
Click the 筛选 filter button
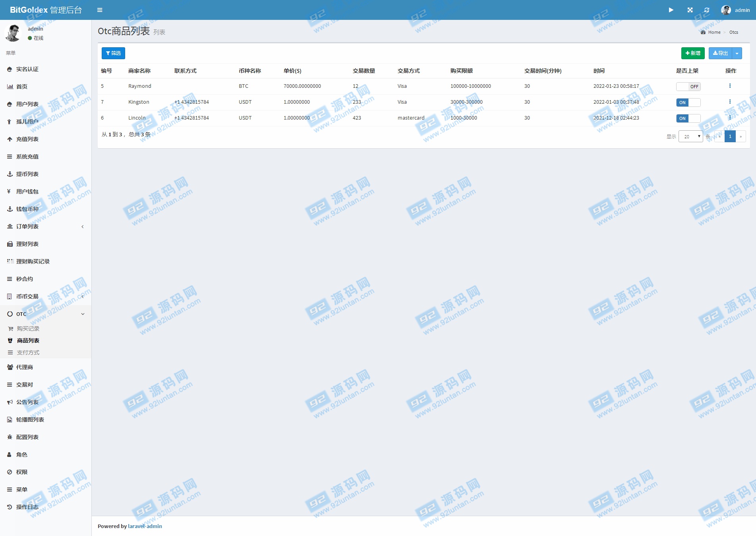[113, 53]
